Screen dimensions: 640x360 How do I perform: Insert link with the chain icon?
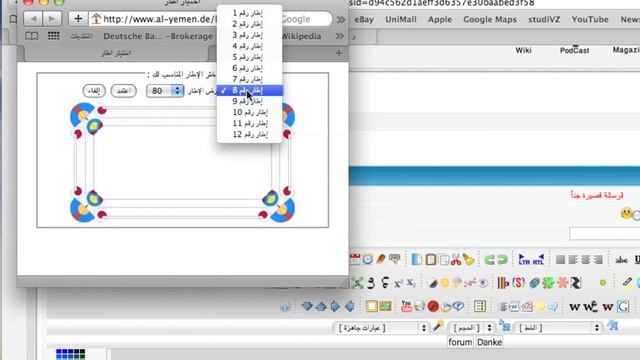[534, 283]
